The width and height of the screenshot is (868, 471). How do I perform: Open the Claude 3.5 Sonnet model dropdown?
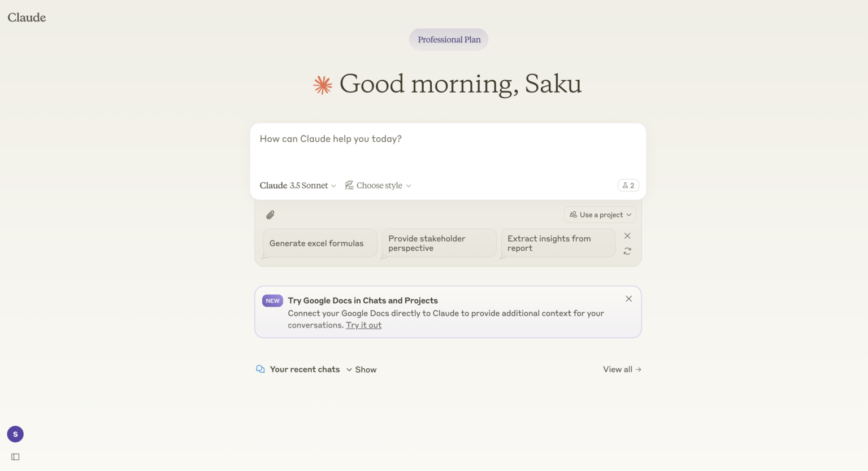coord(298,185)
